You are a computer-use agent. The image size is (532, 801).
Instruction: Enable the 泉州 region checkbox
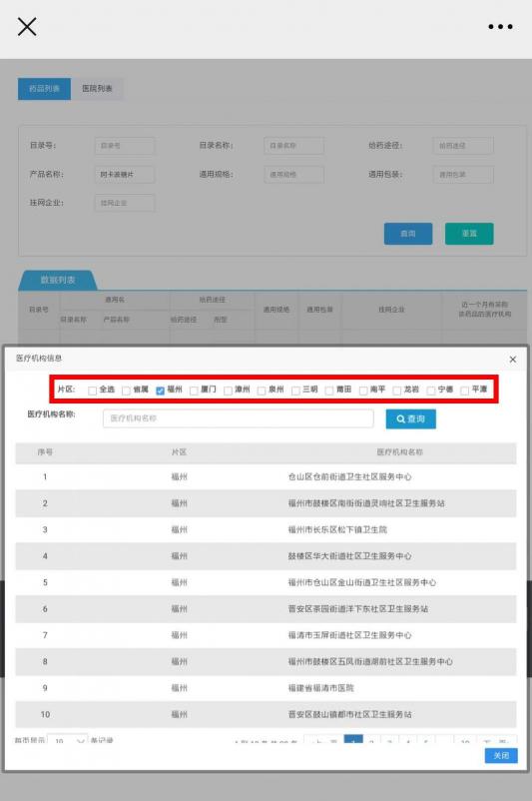coord(262,391)
